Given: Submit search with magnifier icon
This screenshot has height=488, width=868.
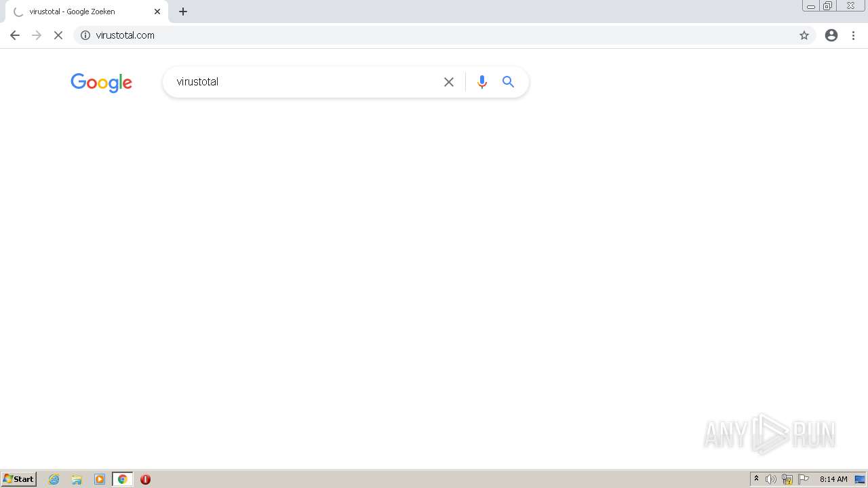Looking at the screenshot, I should [509, 82].
